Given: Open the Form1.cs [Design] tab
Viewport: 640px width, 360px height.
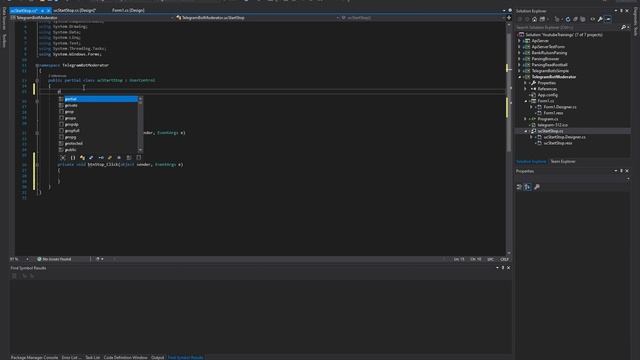Looking at the screenshot, I should point(128,10).
